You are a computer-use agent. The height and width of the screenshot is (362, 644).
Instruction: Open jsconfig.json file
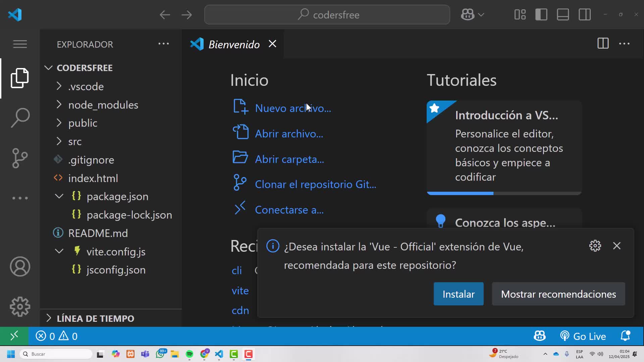[x=116, y=270]
